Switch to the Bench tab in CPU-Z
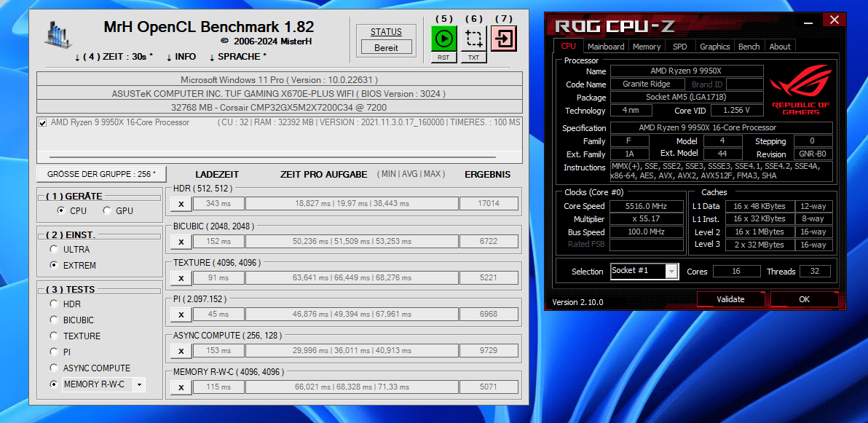Screen dimensions: 868x423 749,47
